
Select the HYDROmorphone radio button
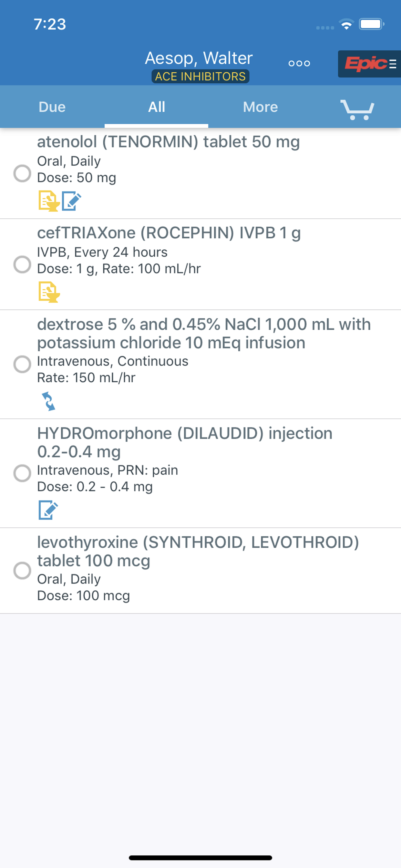[x=22, y=473]
